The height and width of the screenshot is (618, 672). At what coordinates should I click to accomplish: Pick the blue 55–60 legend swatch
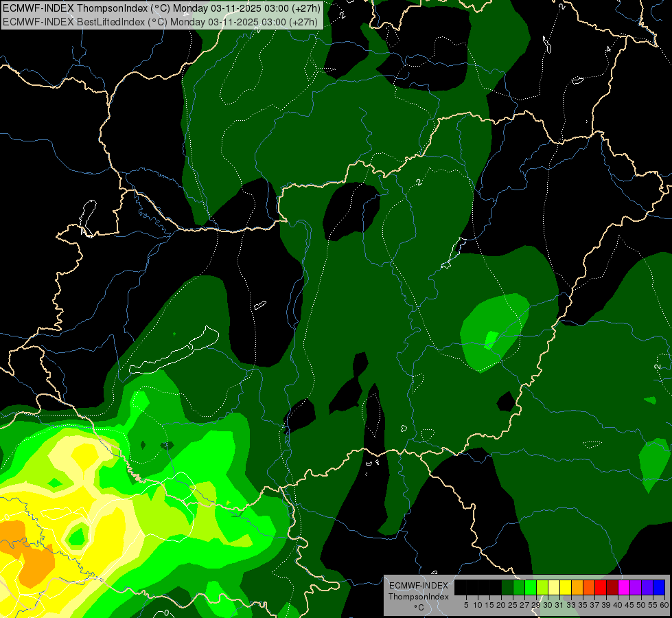click(659, 587)
